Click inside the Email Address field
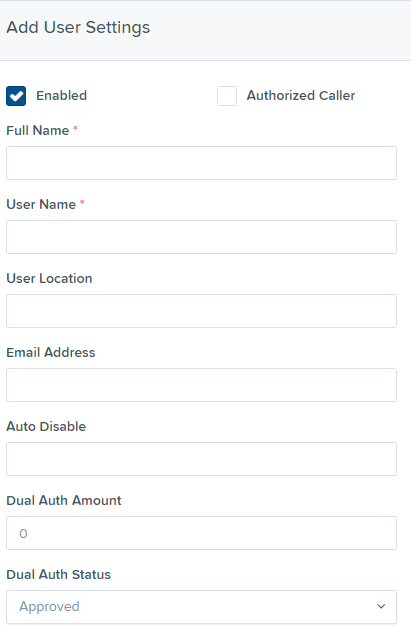Image resolution: width=411 pixels, height=643 pixels. (x=201, y=385)
